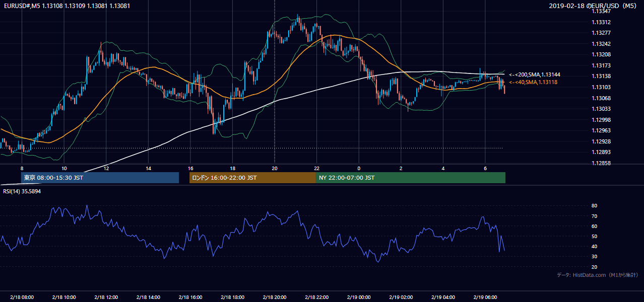Click the hour 0 label under the price chart
The height and width of the screenshot is (302, 644).
[359, 168]
